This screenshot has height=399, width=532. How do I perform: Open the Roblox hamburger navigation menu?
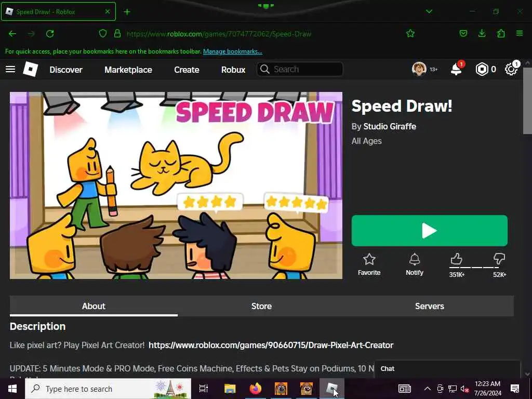coord(10,69)
